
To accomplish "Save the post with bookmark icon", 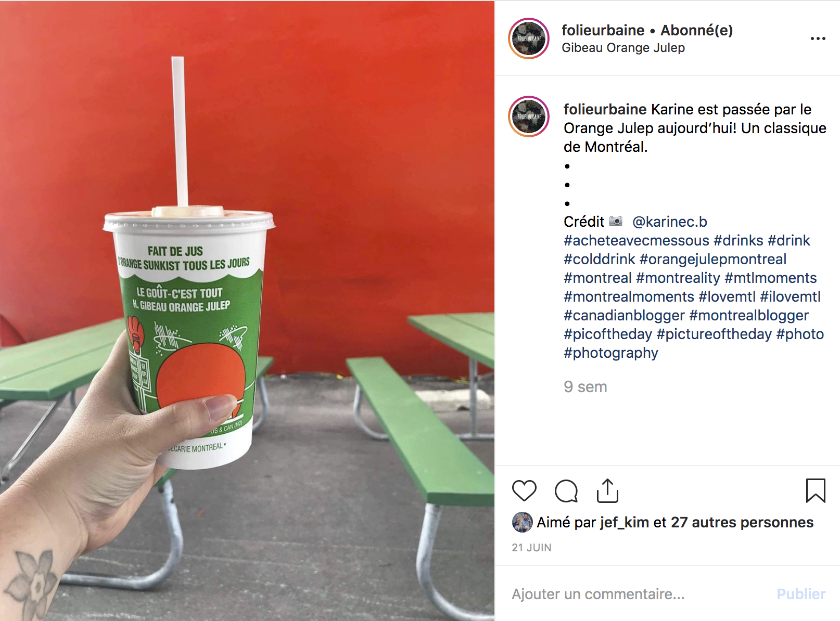I will (816, 490).
